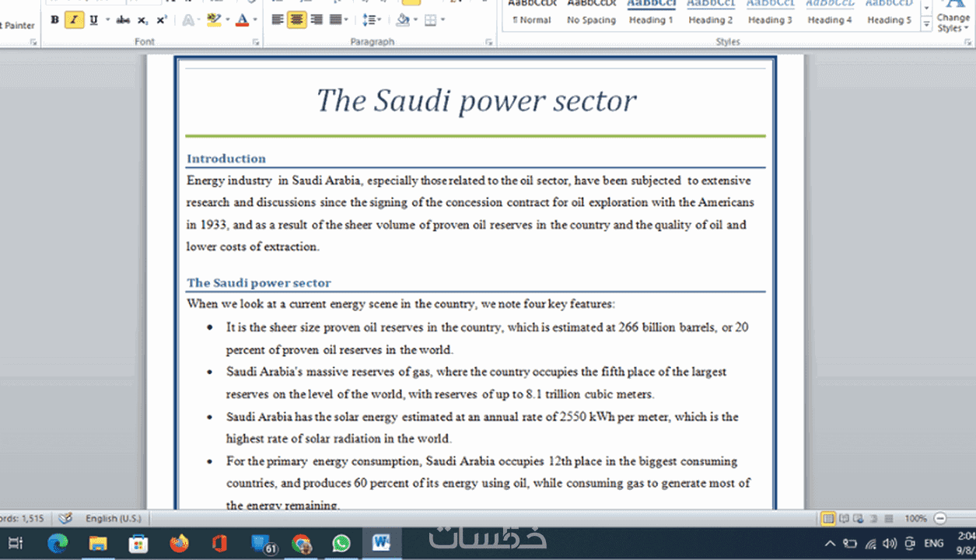Toggle Superscript formatting

click(x=162, y=20)
